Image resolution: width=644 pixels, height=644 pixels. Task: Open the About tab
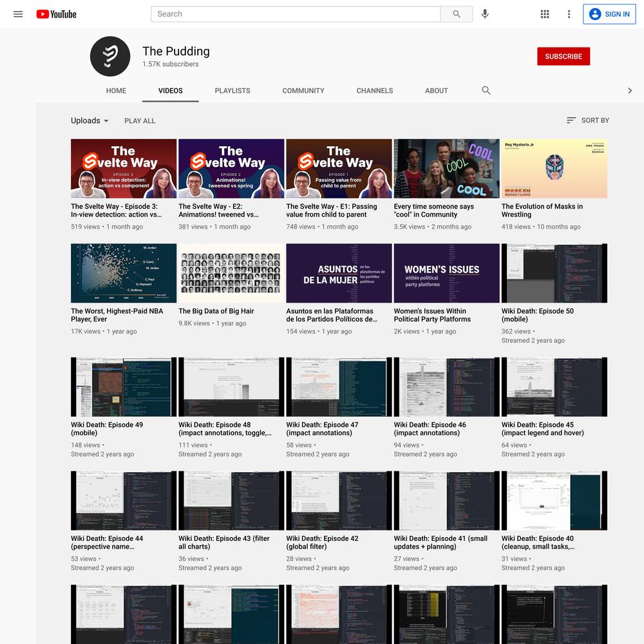point(437,91)
